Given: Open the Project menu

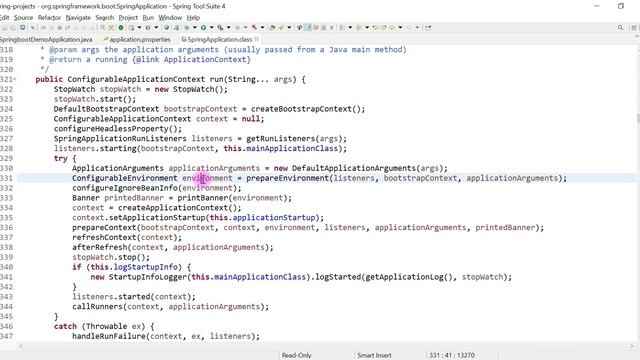Looking at the screenshot, I should point(128,18).
